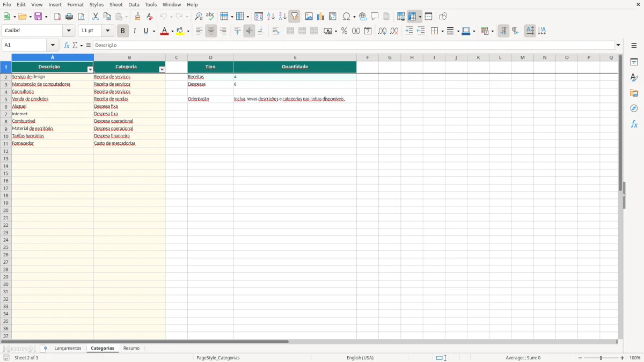644x362 pixels.
Task: Toggle Align Left
Action: 199,31
